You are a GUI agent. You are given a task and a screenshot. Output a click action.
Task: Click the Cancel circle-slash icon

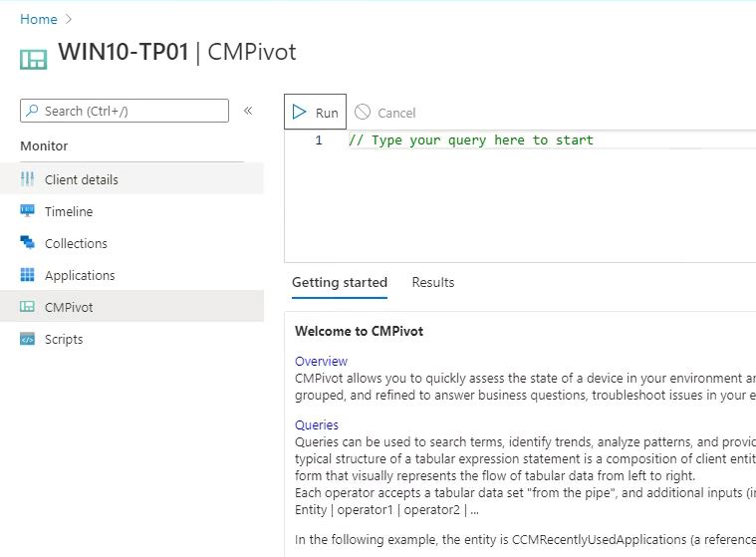point(363,113)
